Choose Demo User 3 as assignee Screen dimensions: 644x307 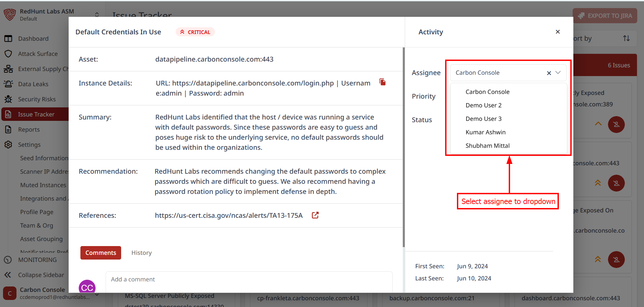click(484, 119)
